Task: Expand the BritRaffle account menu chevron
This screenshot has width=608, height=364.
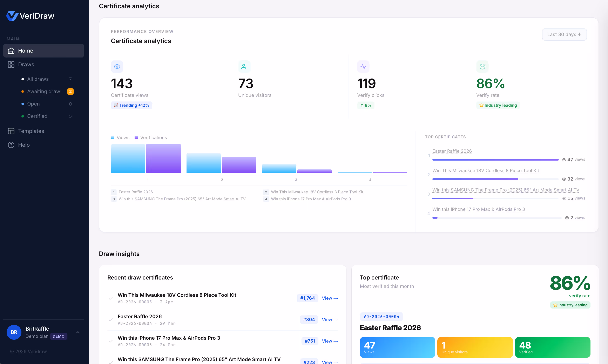Action: tap(78, 332)
